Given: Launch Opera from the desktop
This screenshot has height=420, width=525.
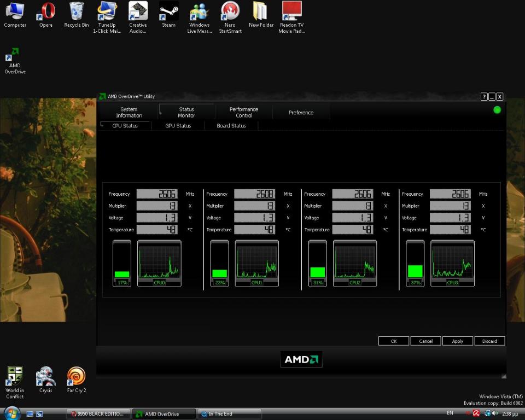Looking at the screenshot, I should point(46,15).
